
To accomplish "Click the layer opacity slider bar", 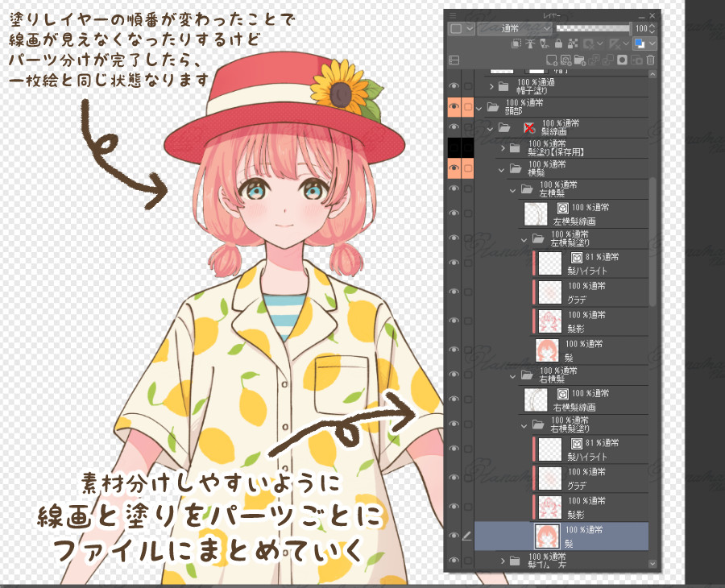I will coord(592,27).
